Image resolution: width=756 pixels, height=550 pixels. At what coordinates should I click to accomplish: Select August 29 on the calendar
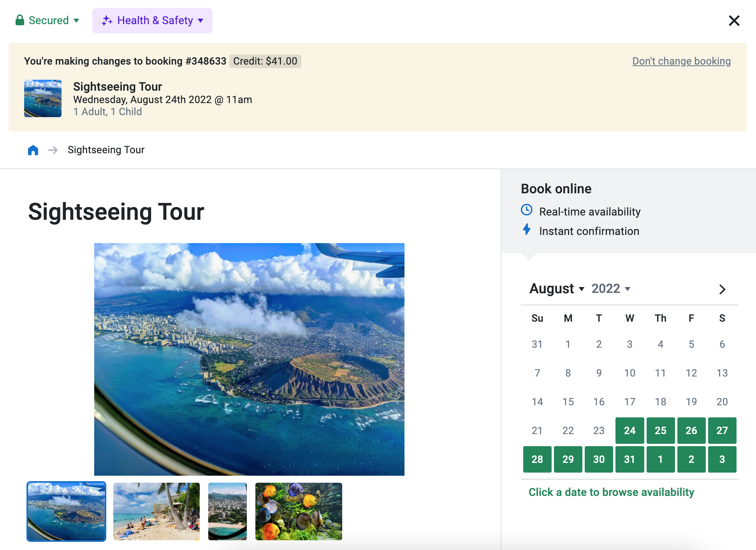tap(568, 459)
